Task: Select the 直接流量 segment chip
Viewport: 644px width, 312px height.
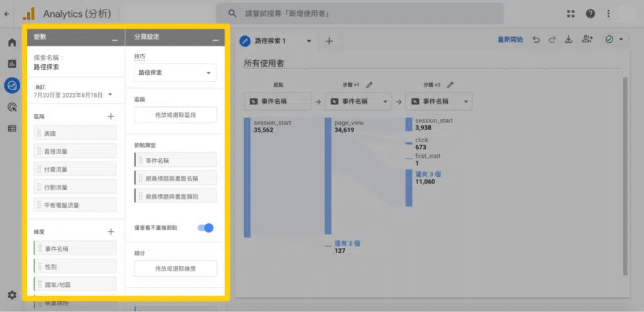Action: (x=75, y=151)
